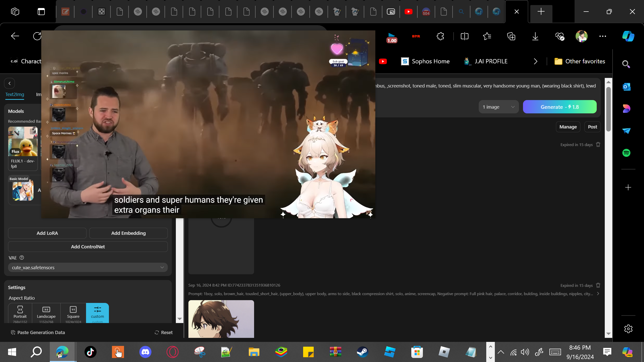
Task: Open browser settings and more menu
Action: pos(603,36)
